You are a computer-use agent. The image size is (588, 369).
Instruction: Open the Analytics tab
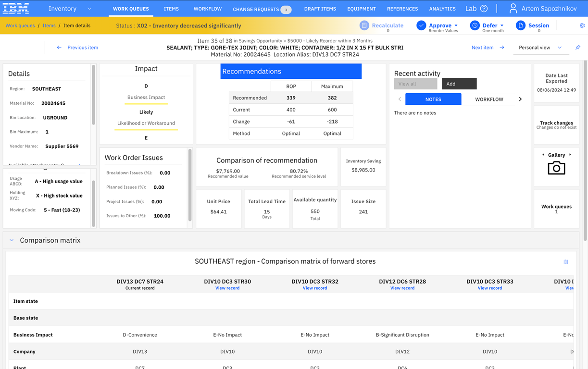coord(442,9)
